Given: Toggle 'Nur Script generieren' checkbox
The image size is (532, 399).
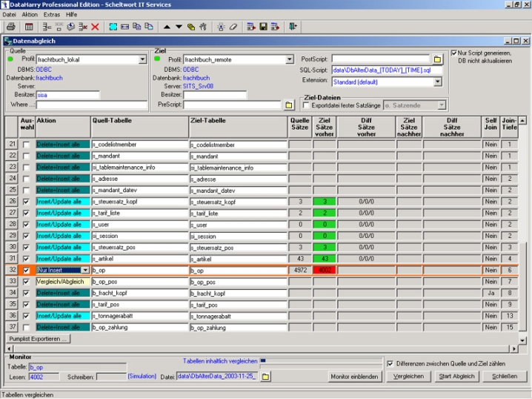Looking at the screenshot, I should (x=455, y=53).
